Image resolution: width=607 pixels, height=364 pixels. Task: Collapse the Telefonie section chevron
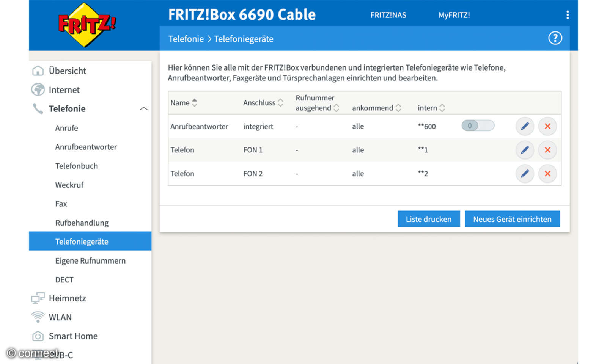pyautogui.click(x=143, y=108)
